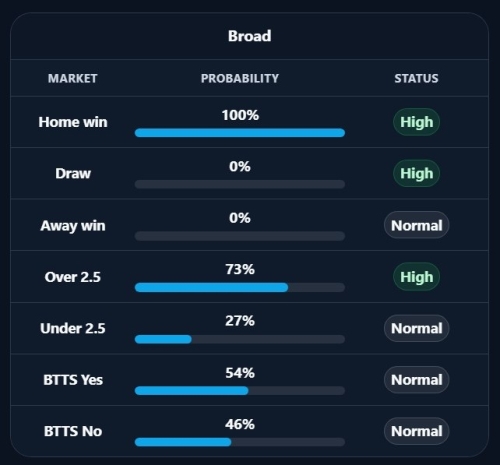
Task: Click the Broad table title
Action: 249,36
